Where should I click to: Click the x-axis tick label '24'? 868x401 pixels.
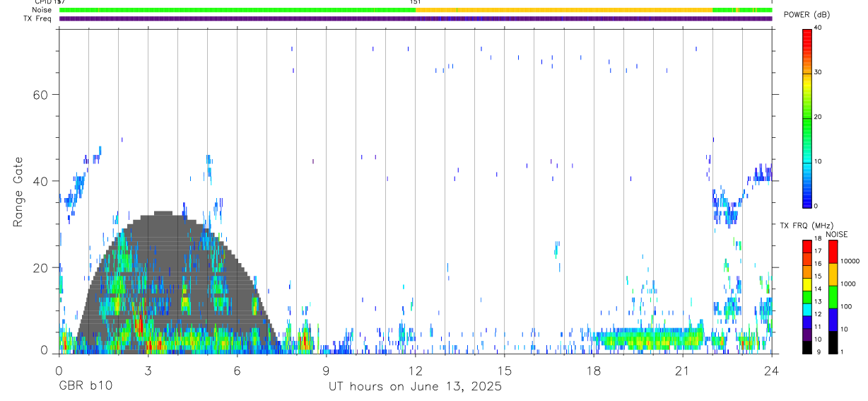(x=771, y=370)
